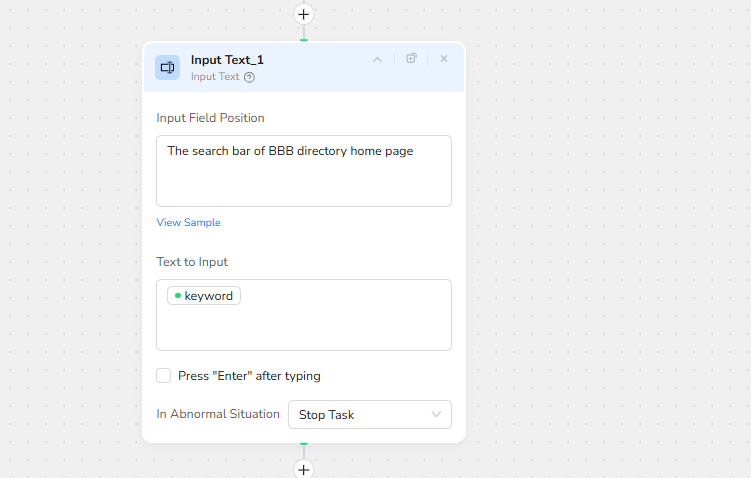Close the Input Text_1 node card
Image resolution: width=751 pixels, height=478 pixels.
(444, 59)
